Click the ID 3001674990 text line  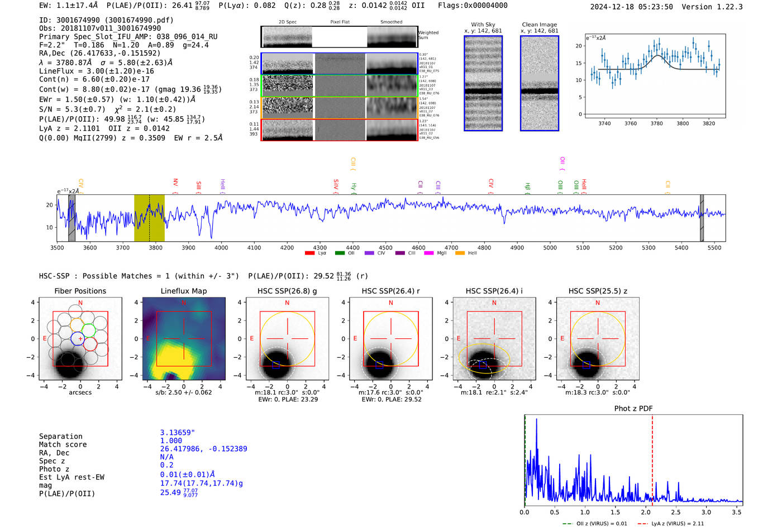pyautogui.click(x=106, y=20)
